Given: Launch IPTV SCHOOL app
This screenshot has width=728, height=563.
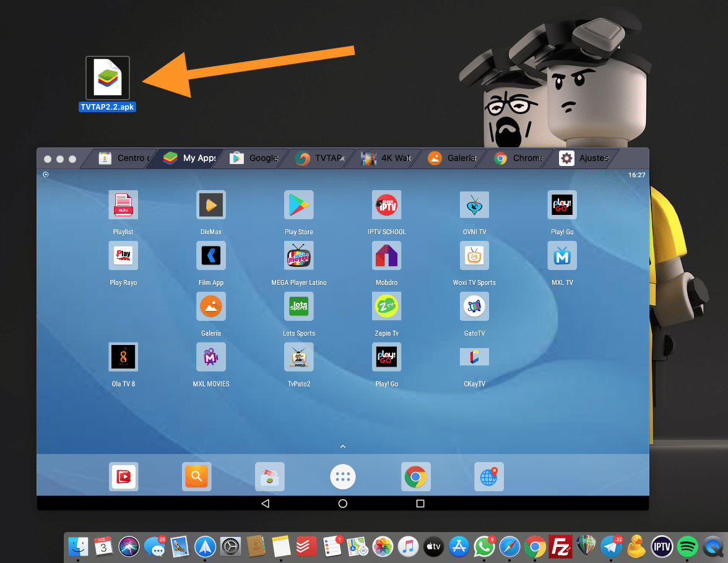Looking at the screenshot, I should (386, 204).
